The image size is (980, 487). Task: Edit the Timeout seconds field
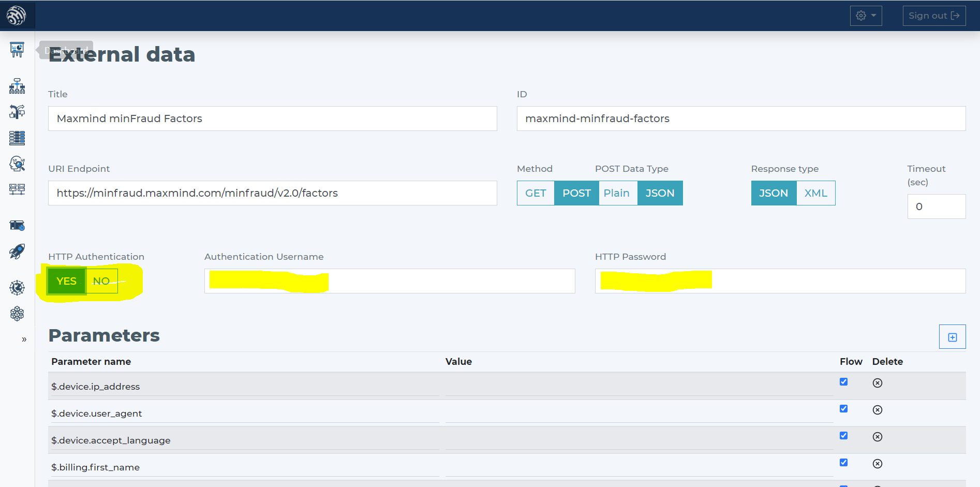[x=937, y=206]
